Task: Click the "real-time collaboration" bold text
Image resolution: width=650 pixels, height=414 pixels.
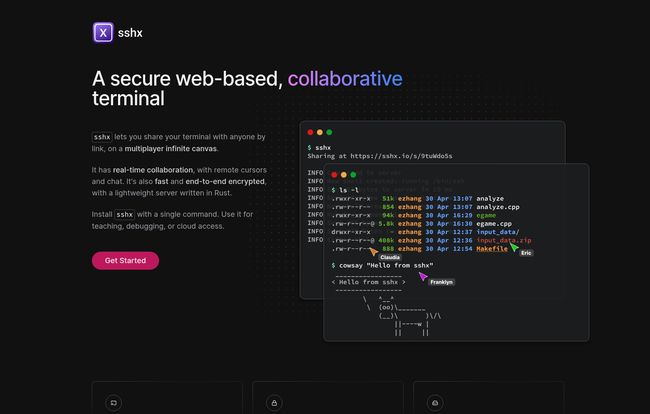Action: [x=153, y=170]
